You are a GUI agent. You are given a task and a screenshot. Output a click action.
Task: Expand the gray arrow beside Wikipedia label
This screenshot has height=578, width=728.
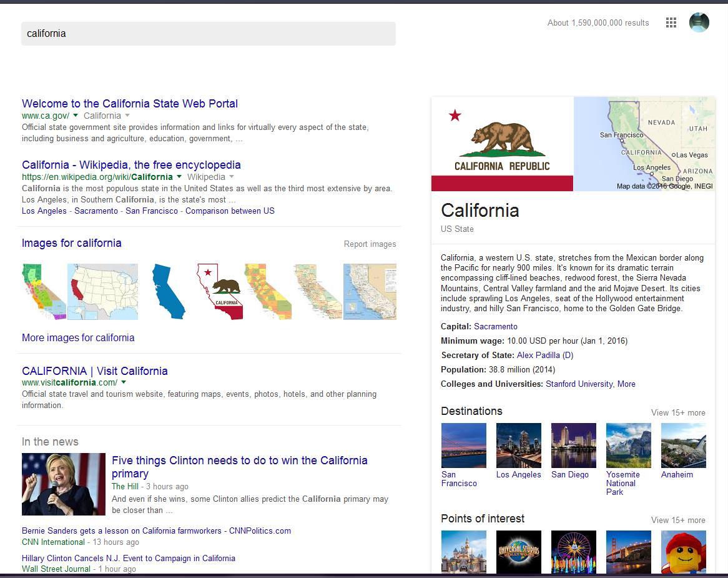click(x=231, y=177)
